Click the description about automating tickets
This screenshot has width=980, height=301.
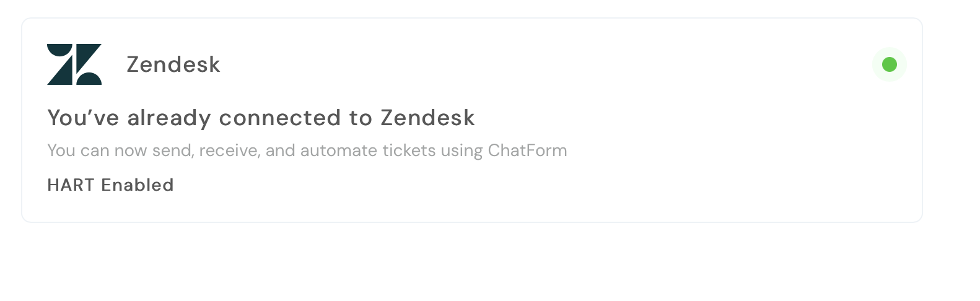307,150
